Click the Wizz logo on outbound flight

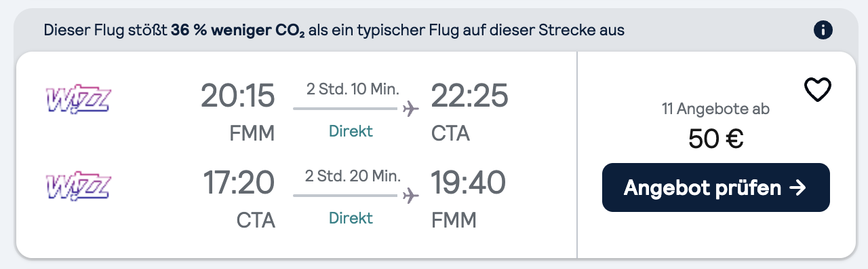[x=77, y=98]
